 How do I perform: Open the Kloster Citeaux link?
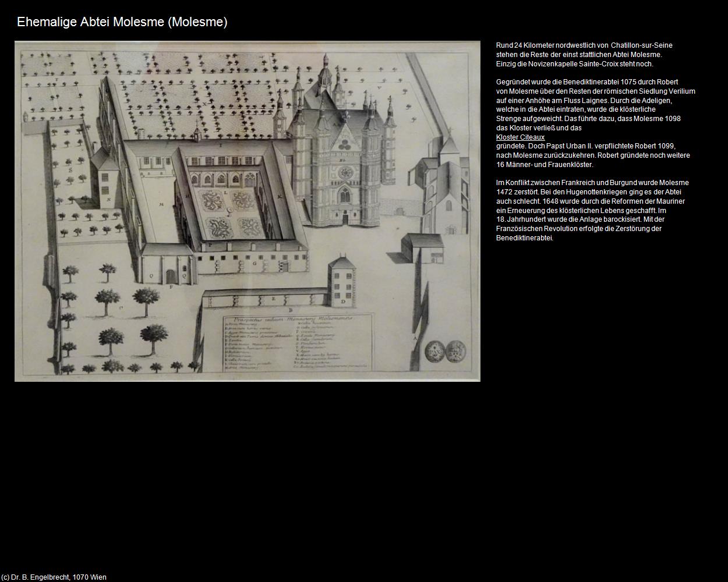tap(520, 137)
